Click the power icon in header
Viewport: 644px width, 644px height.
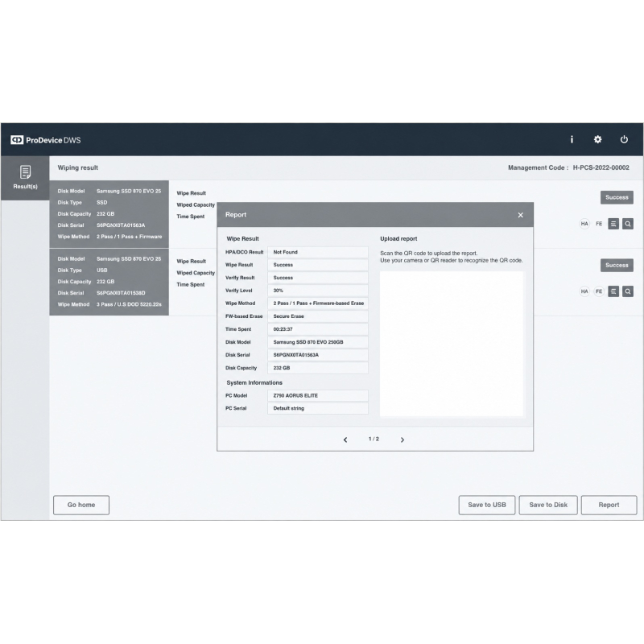624,139
